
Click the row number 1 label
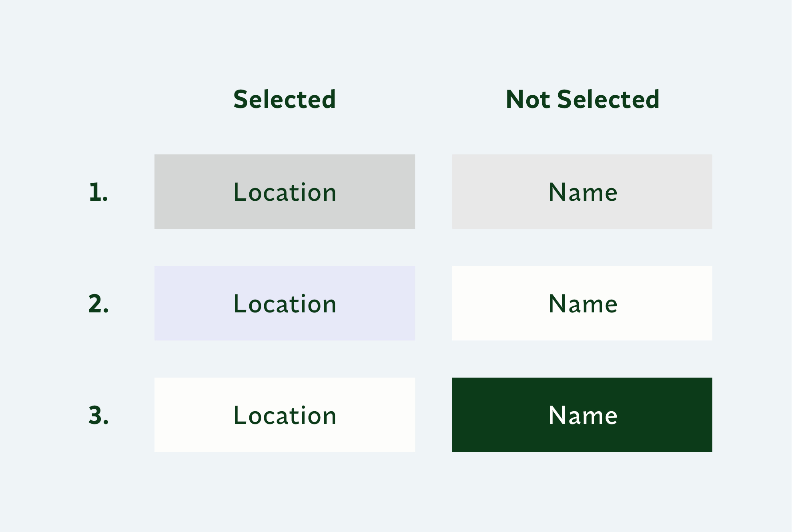(98, 192)
